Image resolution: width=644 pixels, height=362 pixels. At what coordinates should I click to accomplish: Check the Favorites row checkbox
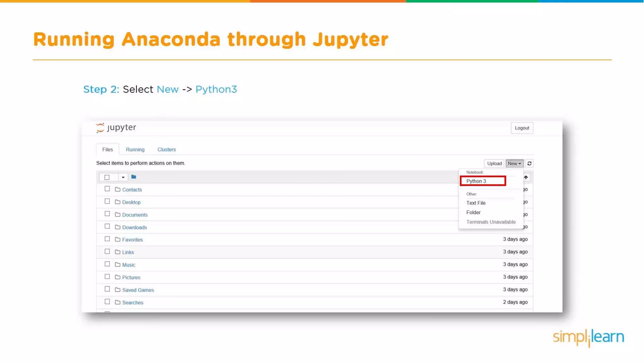107,239
